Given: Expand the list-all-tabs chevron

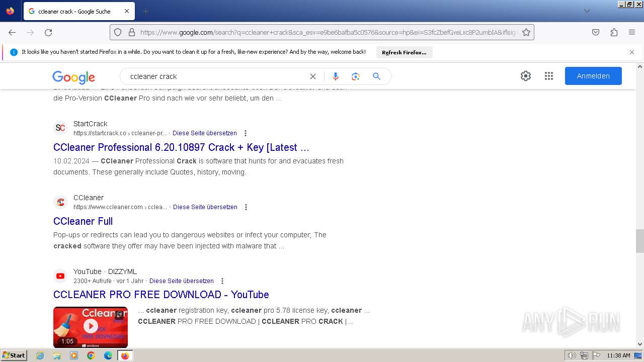Looking at the screenshot, I should (x=587, y=11).
